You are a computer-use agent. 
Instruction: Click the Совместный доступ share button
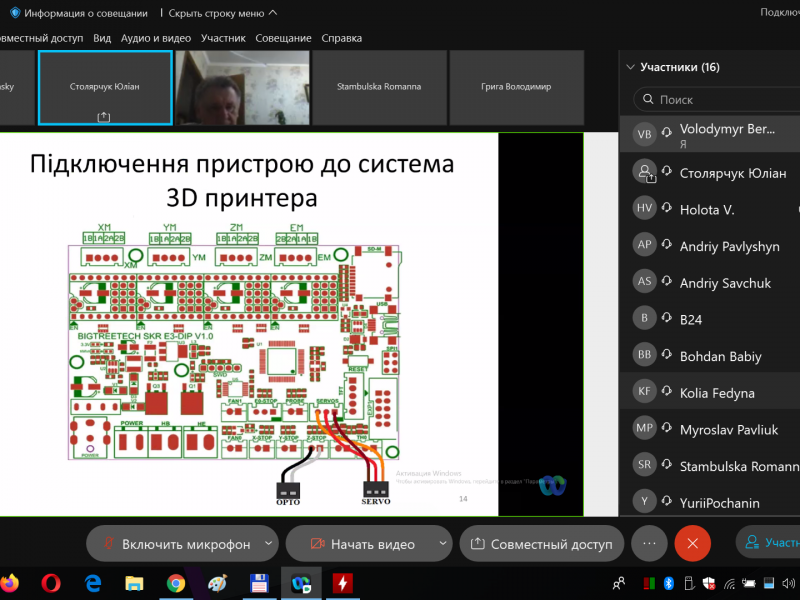point(542,544)
